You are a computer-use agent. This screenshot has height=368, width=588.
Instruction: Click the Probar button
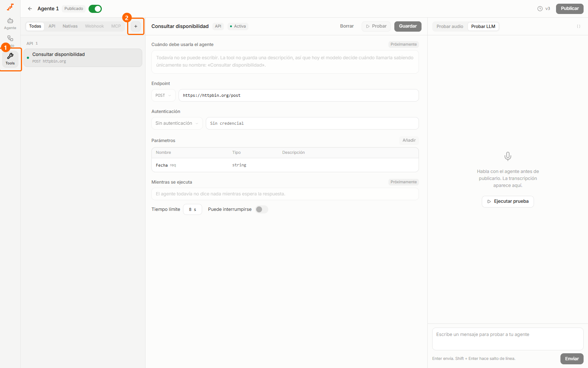coord(376,26)
